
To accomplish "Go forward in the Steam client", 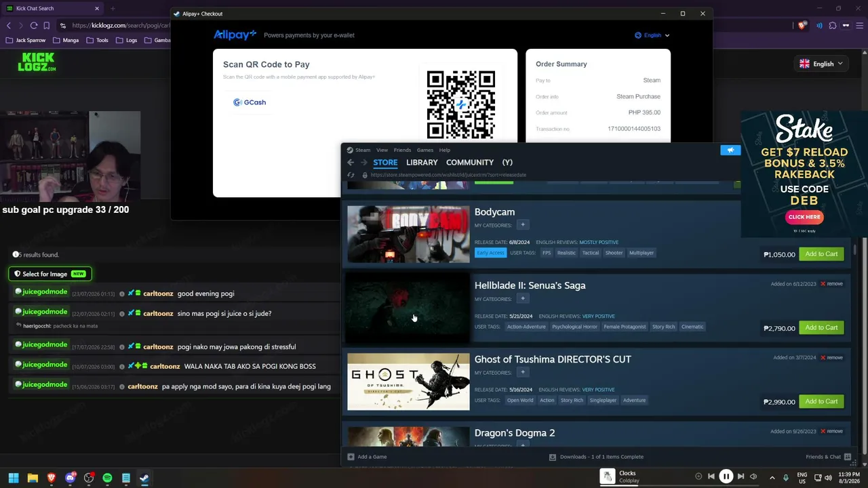I will [x=363, y=163].
